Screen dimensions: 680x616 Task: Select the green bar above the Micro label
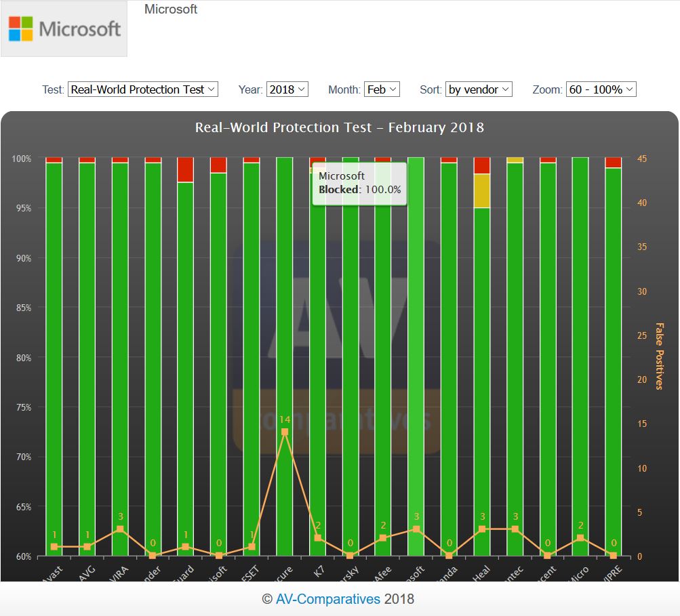(580, 356)
